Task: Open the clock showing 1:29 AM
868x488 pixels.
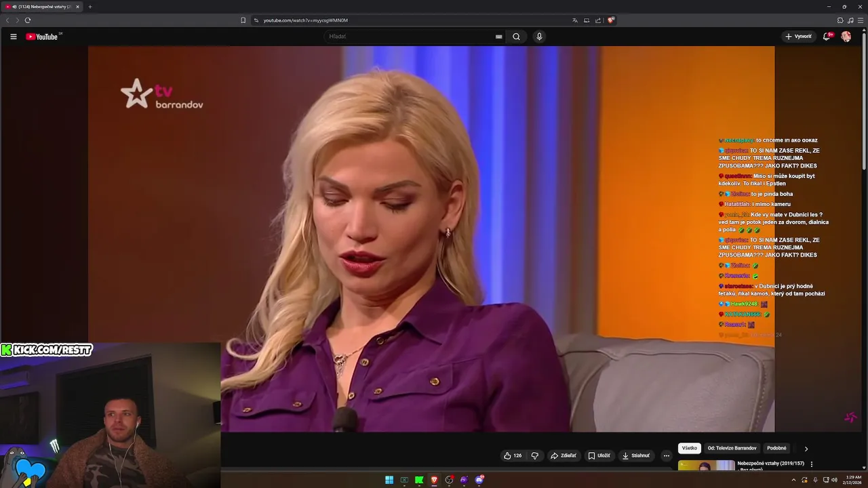Action: [852, 480]
